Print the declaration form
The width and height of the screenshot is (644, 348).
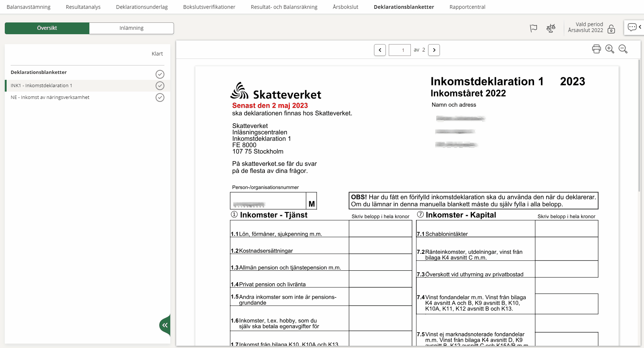point(596,49)
